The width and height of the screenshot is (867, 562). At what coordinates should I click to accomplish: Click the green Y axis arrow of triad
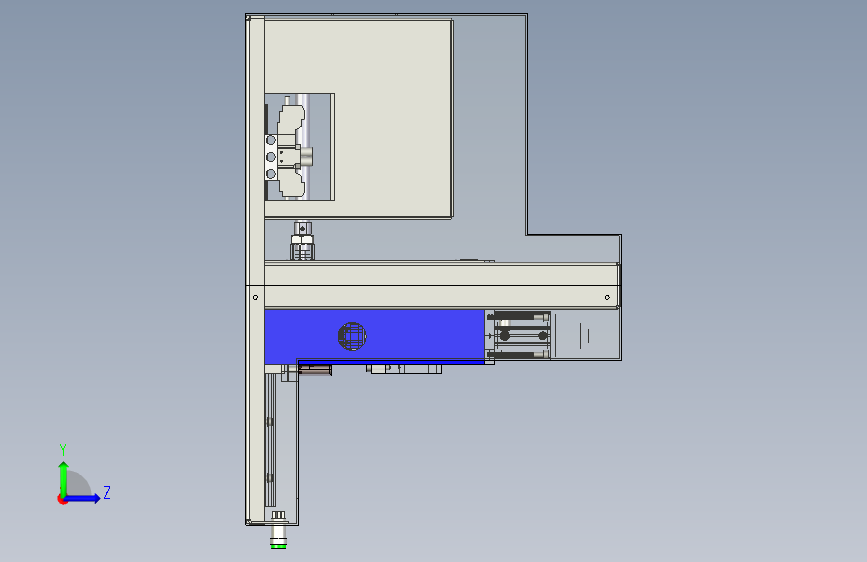click(64, 478)
